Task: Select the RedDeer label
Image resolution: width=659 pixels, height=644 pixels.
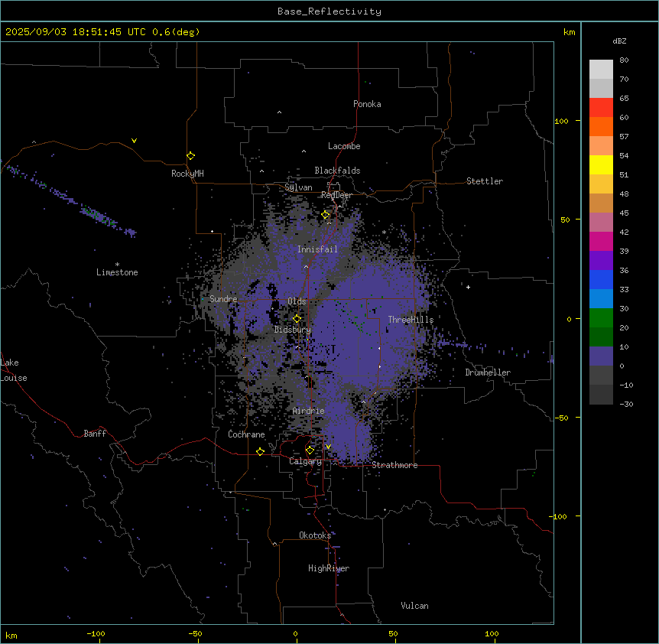Action: click(336, 195)
